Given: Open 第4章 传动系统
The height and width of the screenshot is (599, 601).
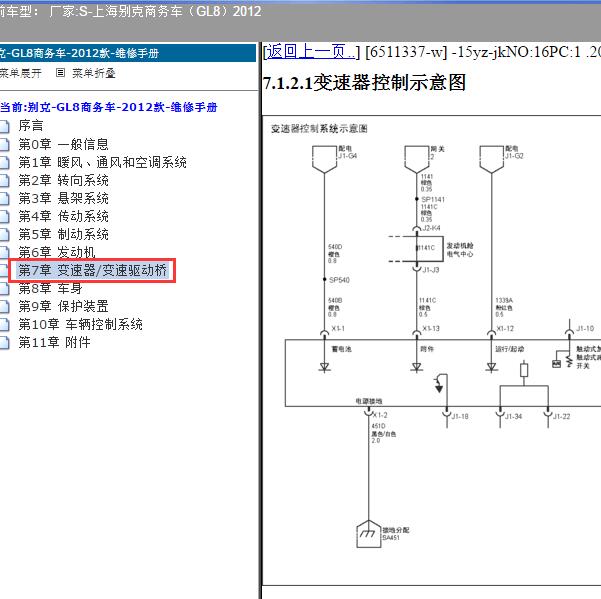Looking at the screenshot, I should (x=64, y=216).
